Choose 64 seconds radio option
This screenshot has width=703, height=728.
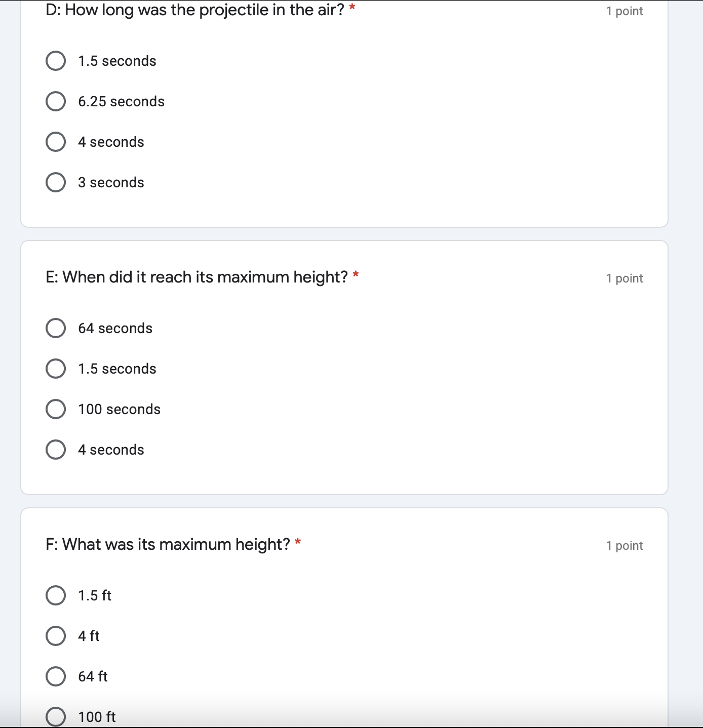[56, 328]
